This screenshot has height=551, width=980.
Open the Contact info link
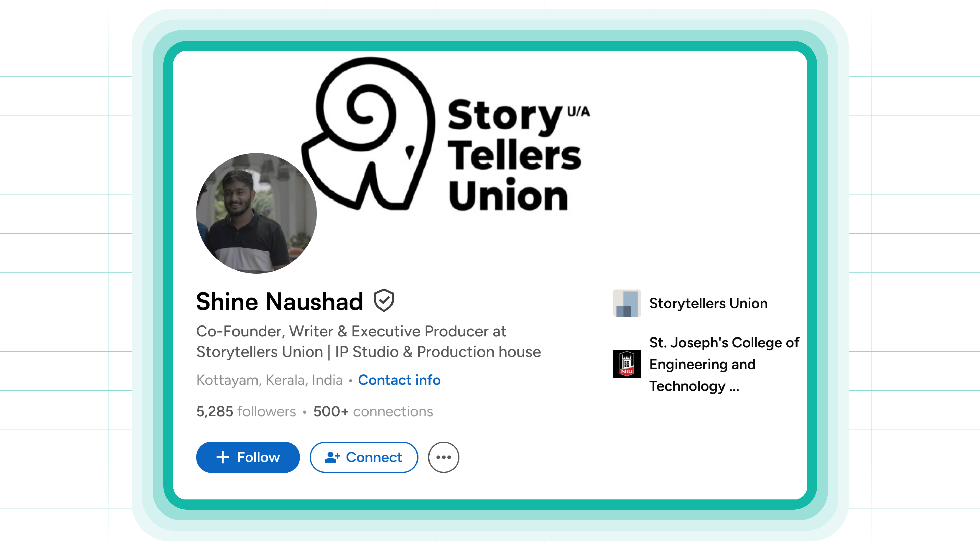pyautogui.click(x=399, y=380)
